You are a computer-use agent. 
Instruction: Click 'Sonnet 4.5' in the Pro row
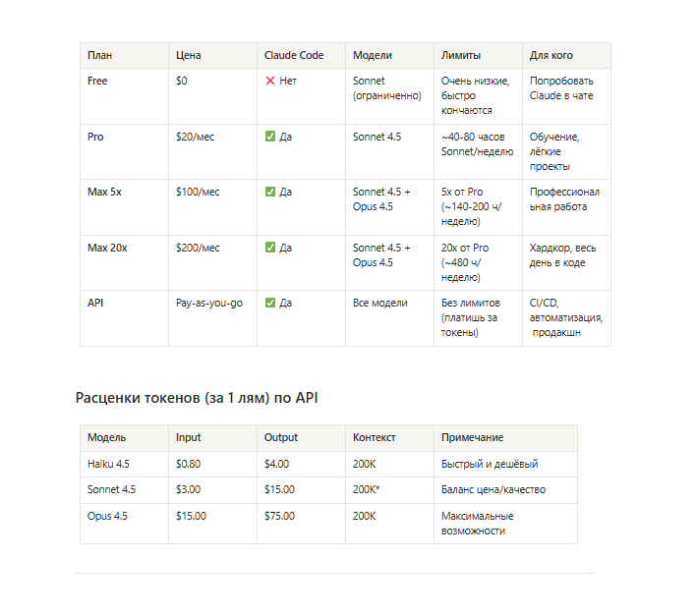pos(377,137)
